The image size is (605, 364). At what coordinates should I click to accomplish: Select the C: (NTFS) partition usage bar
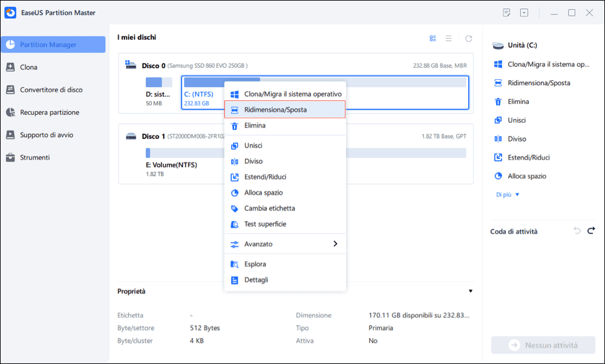tap(325, 82)
